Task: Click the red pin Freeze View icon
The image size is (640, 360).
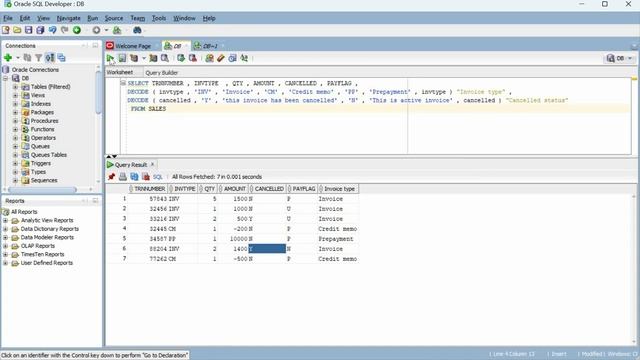Action: (111, 177)
